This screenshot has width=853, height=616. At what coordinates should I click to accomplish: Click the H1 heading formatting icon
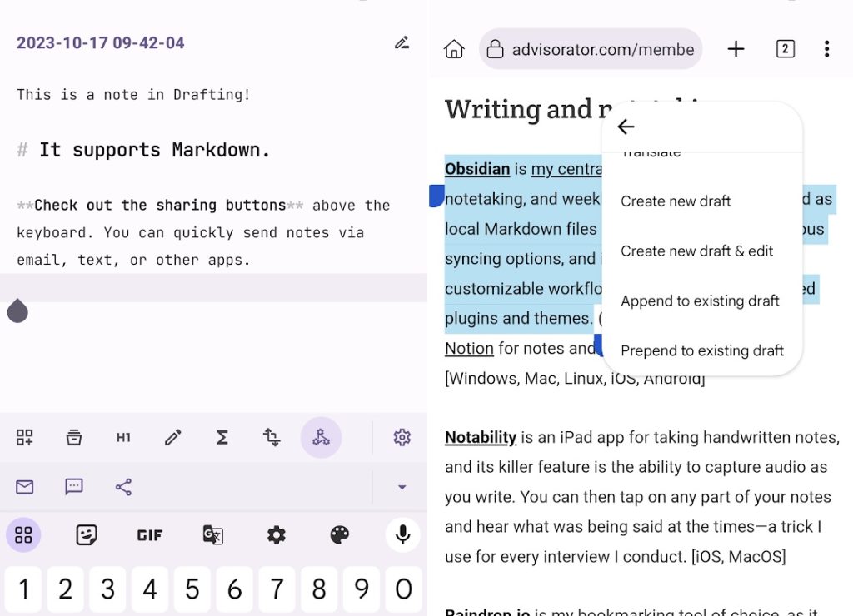(x=123, y=437)
